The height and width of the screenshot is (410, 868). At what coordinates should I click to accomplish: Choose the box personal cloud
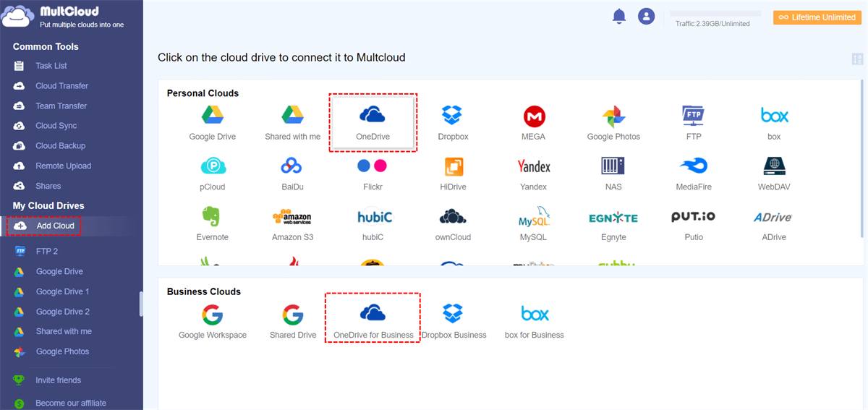[x=774, y=123]
